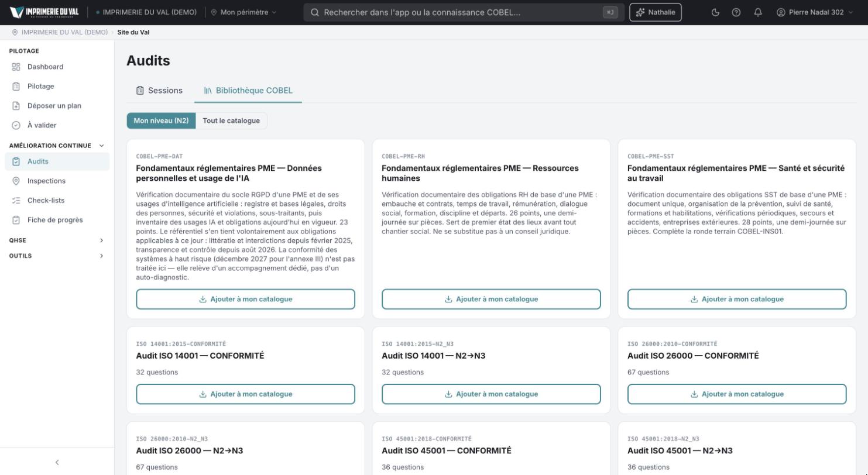Switch to Tout le catalogue filter

pyautogui.click(x=231, y=121)
